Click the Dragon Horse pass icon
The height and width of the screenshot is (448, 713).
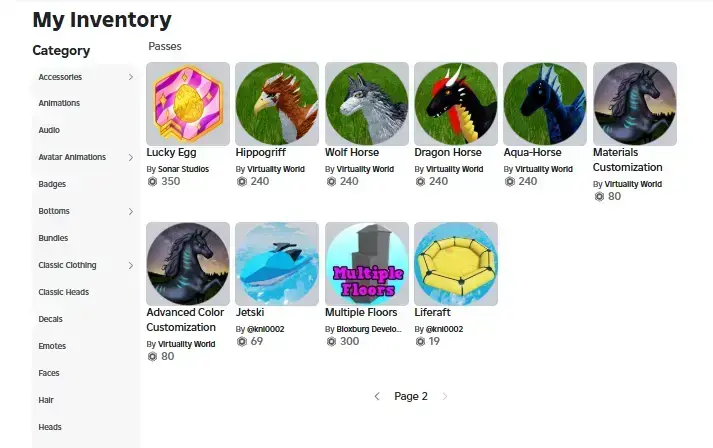click(456, 104)
